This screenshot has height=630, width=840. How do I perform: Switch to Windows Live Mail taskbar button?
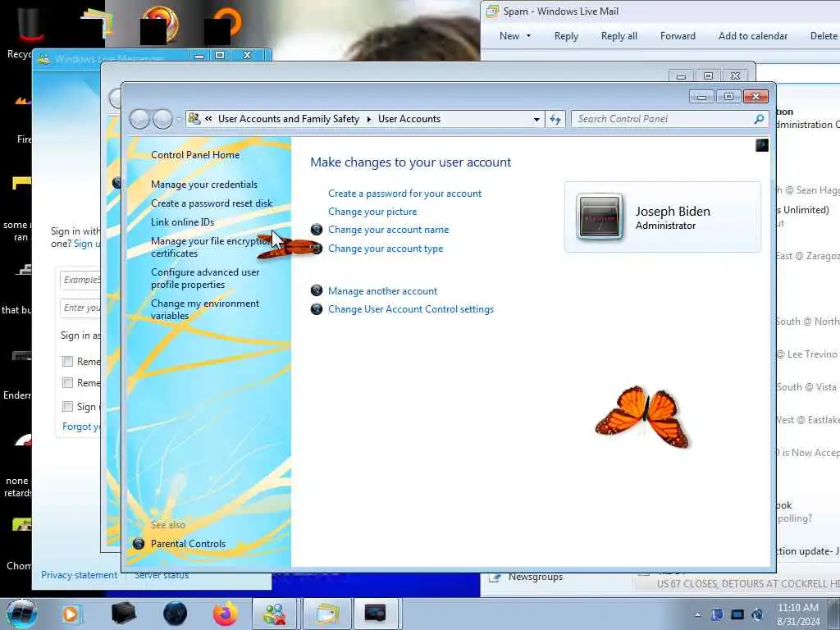tap(326, 614)
